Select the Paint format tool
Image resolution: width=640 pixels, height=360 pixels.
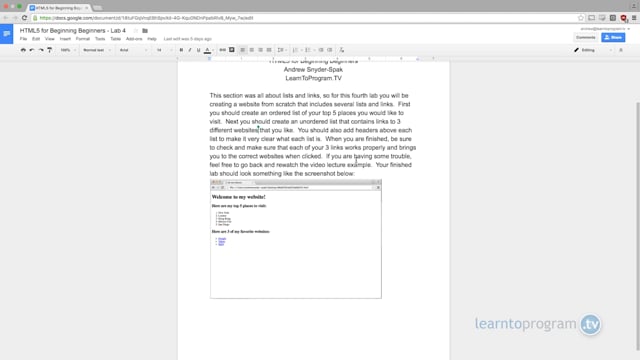pyautogui.click(x=49, y=50)
